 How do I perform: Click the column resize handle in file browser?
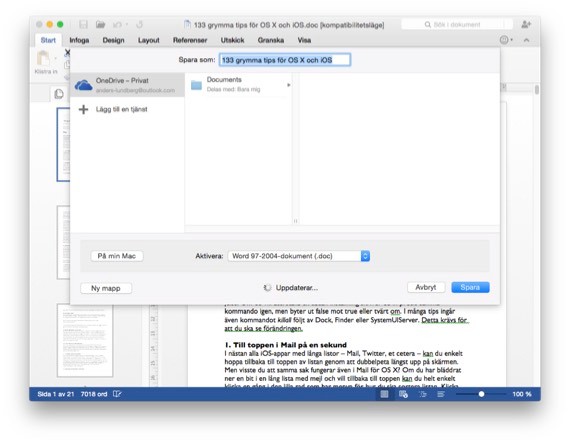coord(295,221)
